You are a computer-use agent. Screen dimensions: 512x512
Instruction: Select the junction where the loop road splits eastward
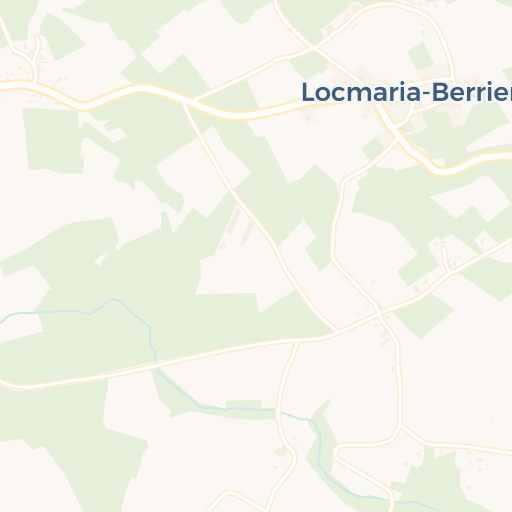401,425
